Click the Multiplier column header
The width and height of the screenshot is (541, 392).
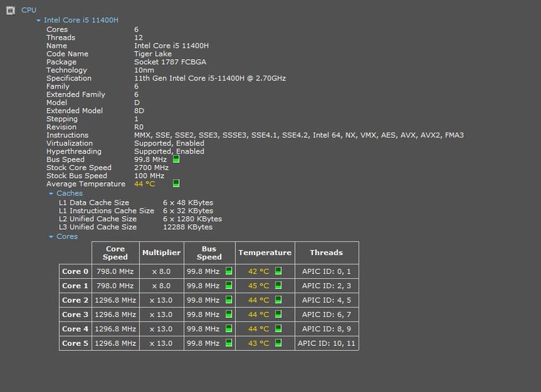pyautogui.click(x=162, y=253)
